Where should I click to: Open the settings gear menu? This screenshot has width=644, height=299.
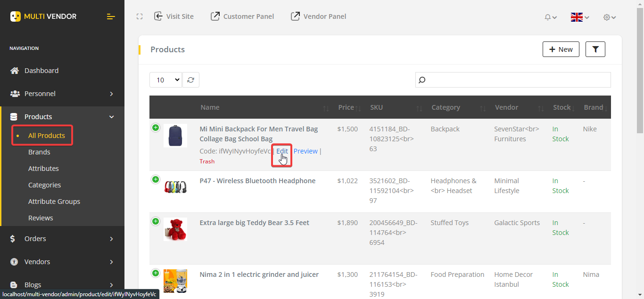click(608, 17)
